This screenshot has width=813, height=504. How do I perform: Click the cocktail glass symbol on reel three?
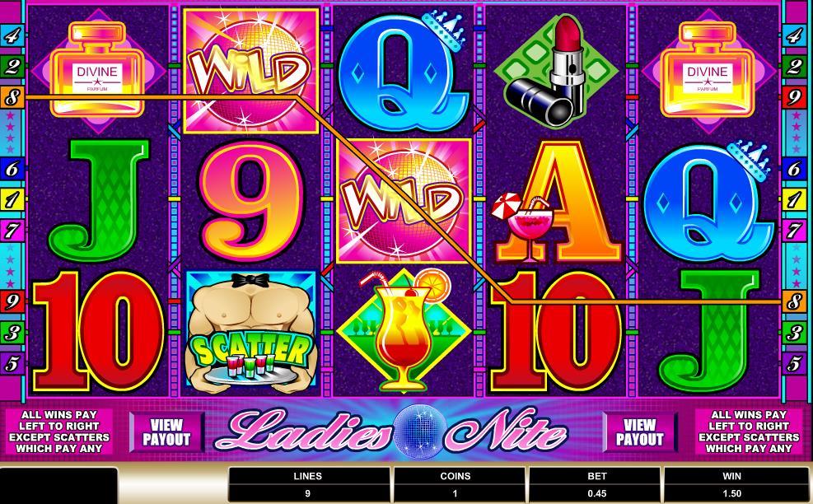[x=404, y=332]
